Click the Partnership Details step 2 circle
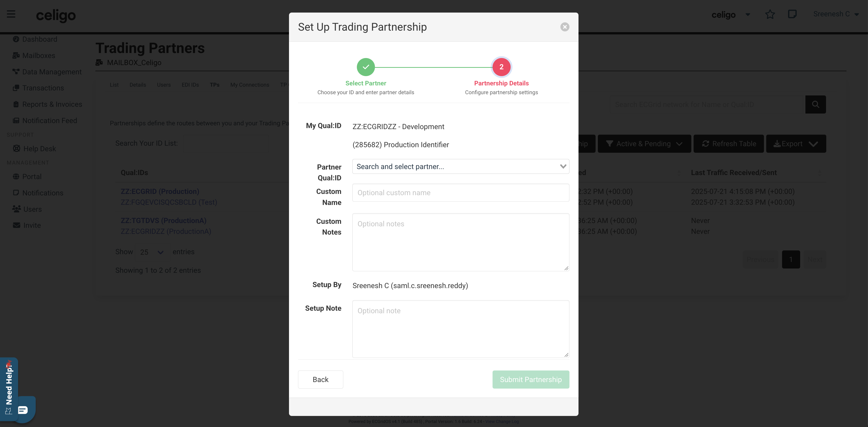This screenshot has width=868, height=427. click(501, 67)
